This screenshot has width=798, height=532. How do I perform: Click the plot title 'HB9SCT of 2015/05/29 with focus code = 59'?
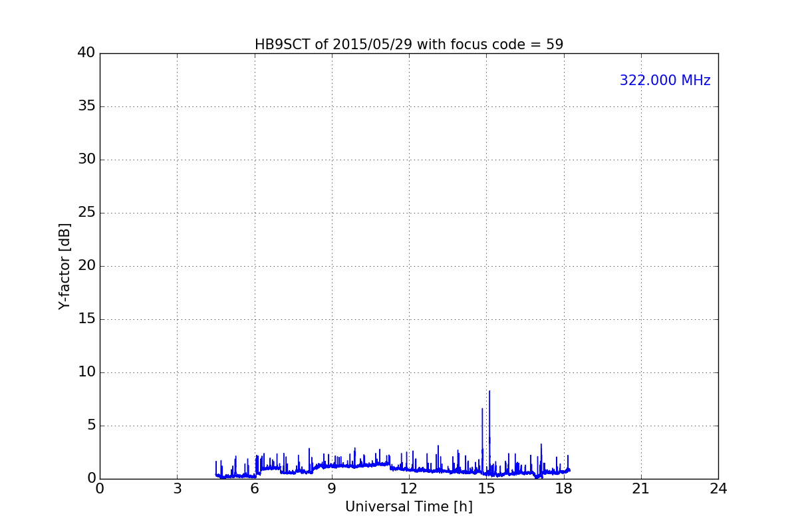(x=409, y=45)
